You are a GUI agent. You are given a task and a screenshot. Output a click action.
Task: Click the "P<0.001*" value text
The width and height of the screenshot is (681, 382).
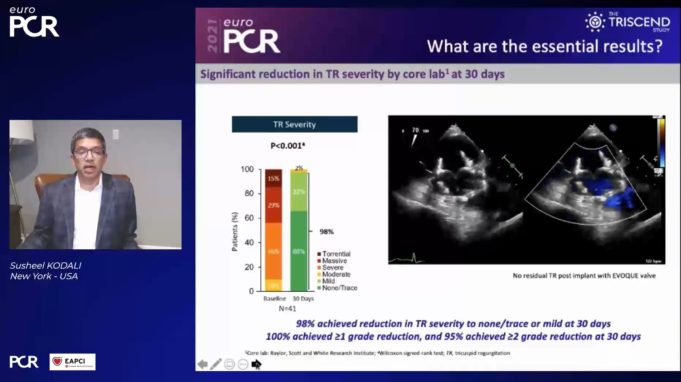click(288, 146)
